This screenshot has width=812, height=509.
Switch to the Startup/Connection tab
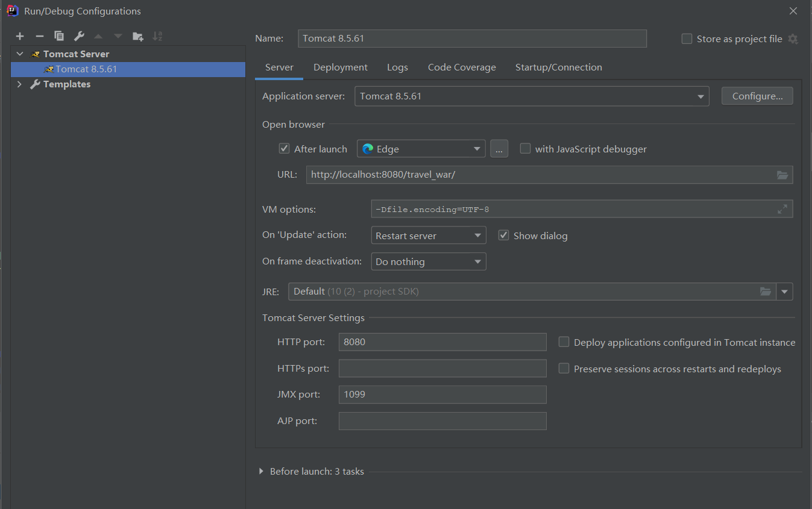[558, 67]
